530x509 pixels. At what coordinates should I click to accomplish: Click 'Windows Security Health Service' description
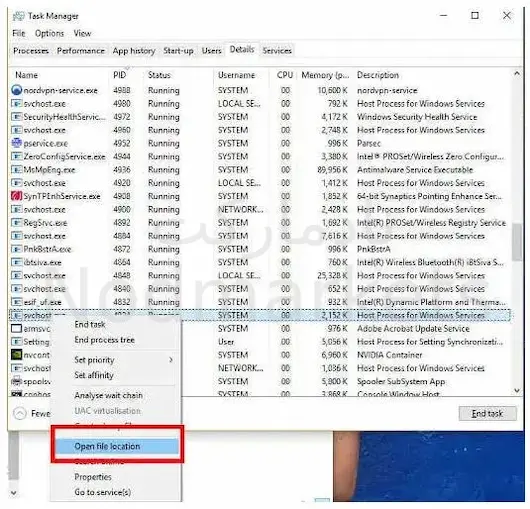(x=417, y=117)
